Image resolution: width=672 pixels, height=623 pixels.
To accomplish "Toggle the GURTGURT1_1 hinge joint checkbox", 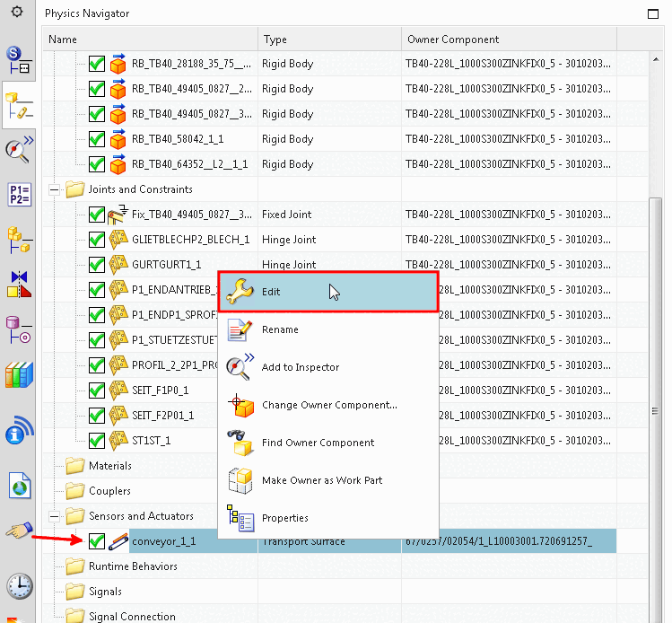I will pyautogui.click(x=97, y=265).
